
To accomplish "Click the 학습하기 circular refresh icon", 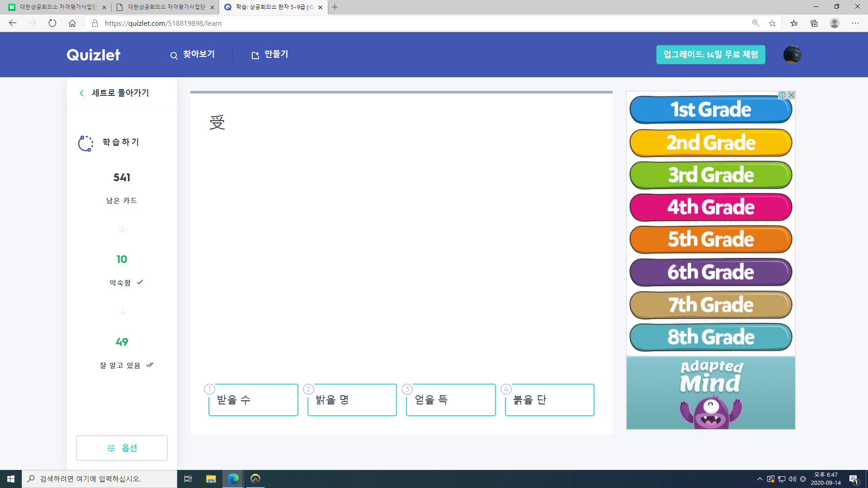I will pyautogui.click(x=86, y=142).
